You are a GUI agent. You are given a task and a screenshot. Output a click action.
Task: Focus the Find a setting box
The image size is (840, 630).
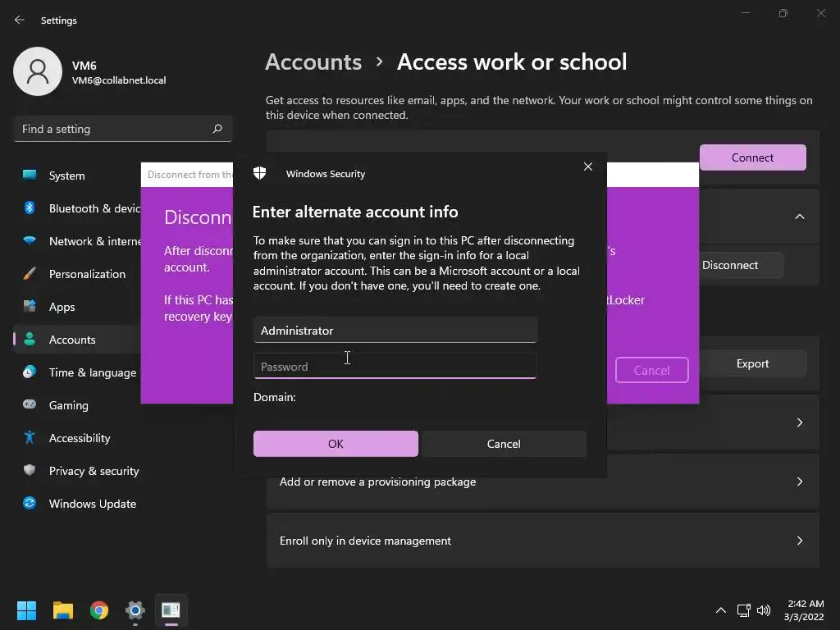(x=123, y=129)
